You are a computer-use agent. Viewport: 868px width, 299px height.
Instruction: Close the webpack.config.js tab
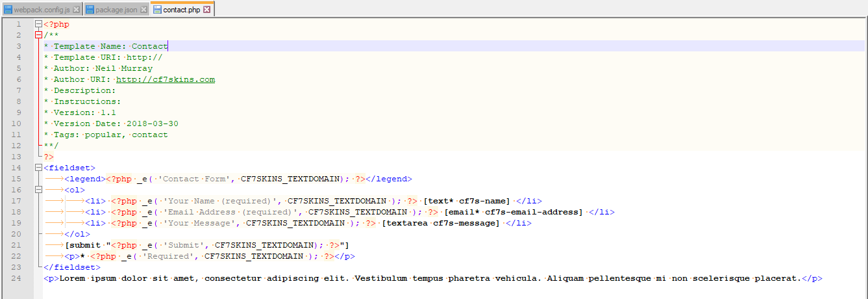[77, 10]
